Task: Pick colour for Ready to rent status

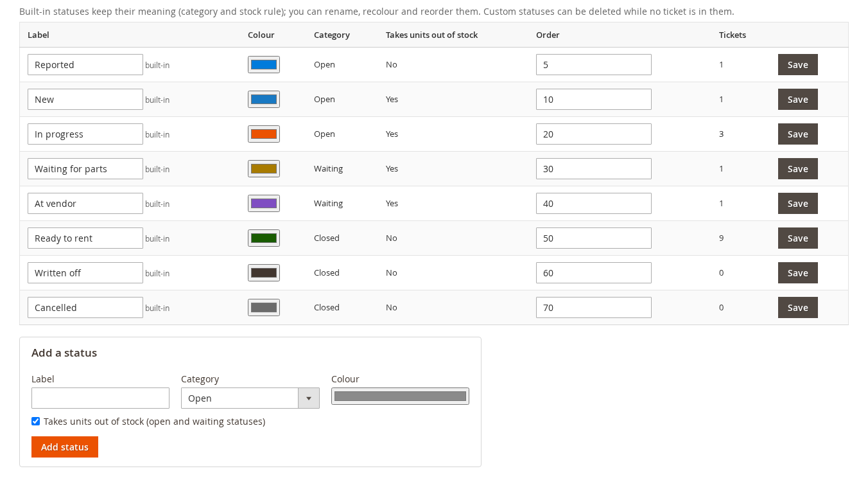Action: coord(264,238)
